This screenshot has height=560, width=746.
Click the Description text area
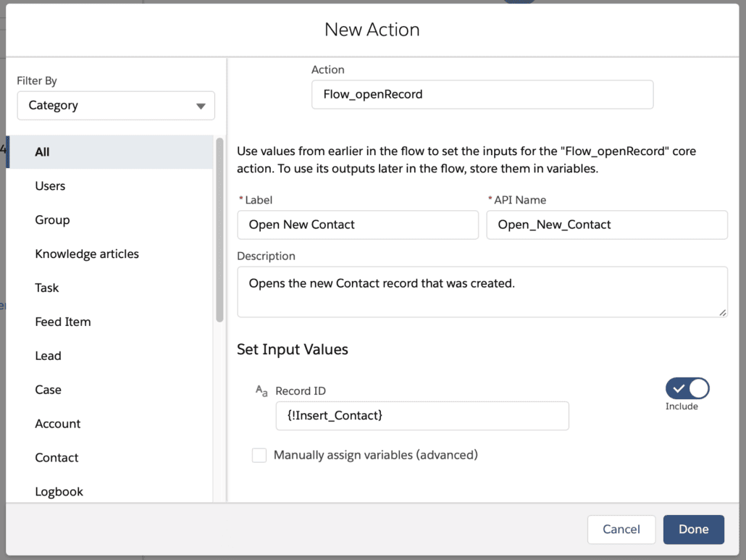click(x=482, y=292)
